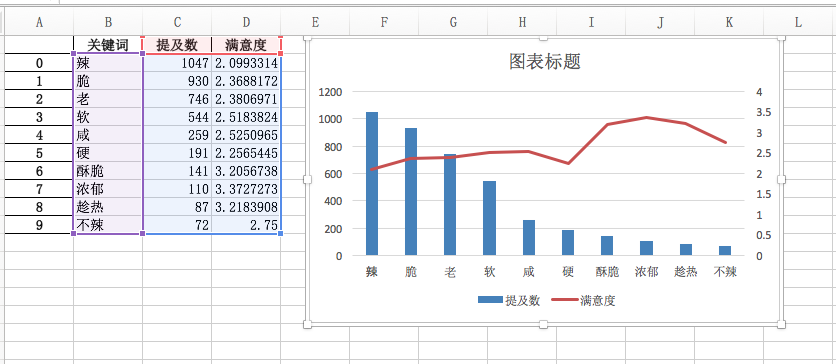Click cell with value 2.2565445
Image resolution: width=836 pixels, height=364 pixels.
click(246, 153)
